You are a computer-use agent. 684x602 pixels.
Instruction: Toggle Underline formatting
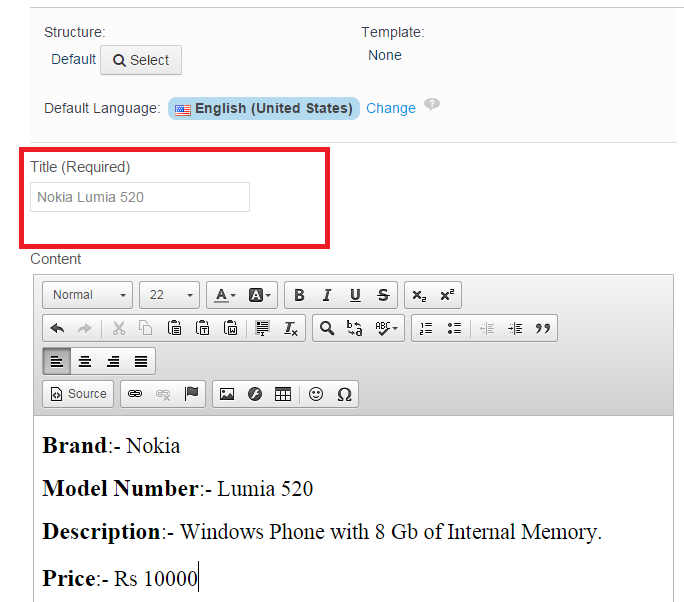[355, 295]
